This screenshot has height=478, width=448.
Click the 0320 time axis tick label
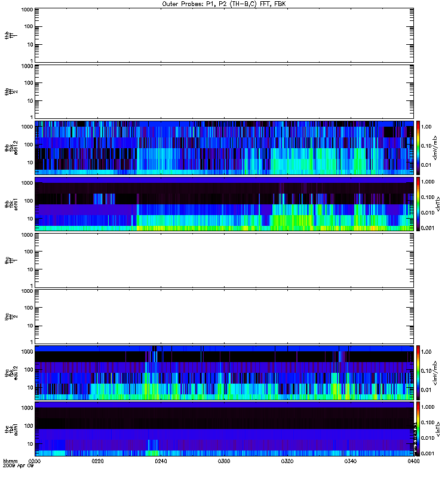287,461
